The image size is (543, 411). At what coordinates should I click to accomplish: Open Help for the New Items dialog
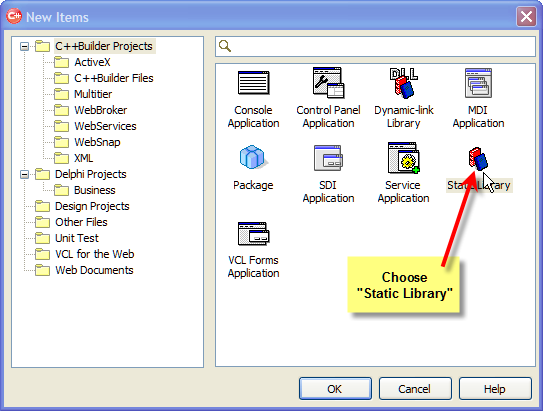[495, 389]
